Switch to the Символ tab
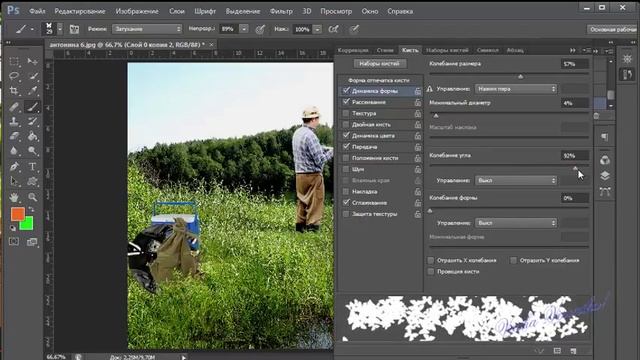The width and height of the screenshot is (640, 360). 487,50
